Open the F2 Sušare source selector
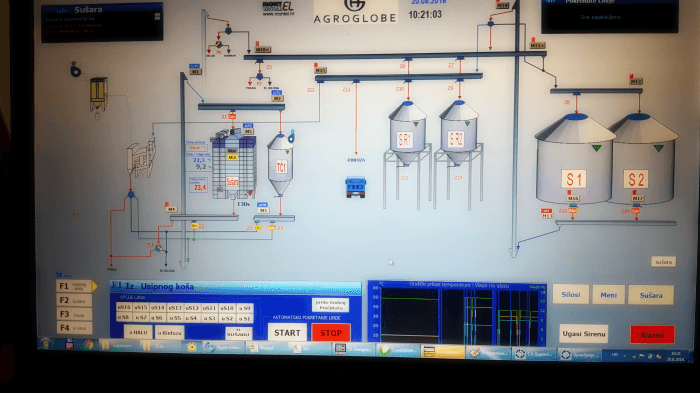The width and height of the screenshot is (700, 393). (x=74, y=301)
